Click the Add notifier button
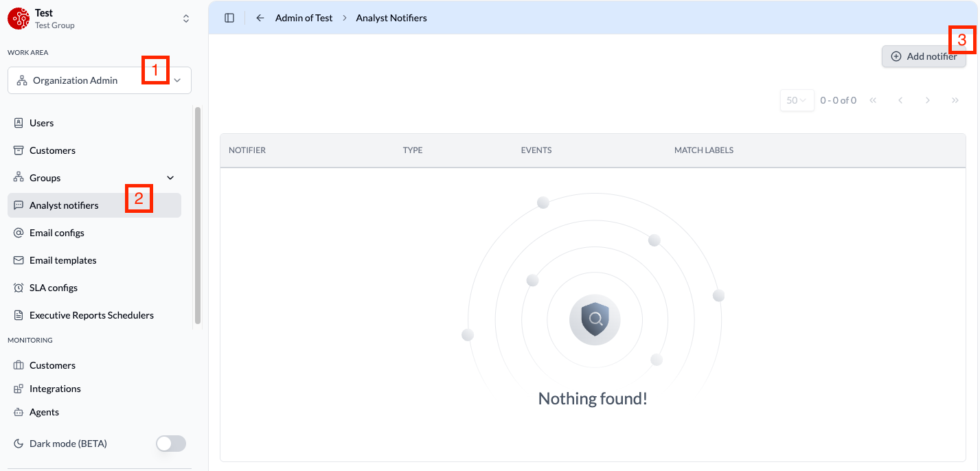980x471 pixels. [924, 56]
